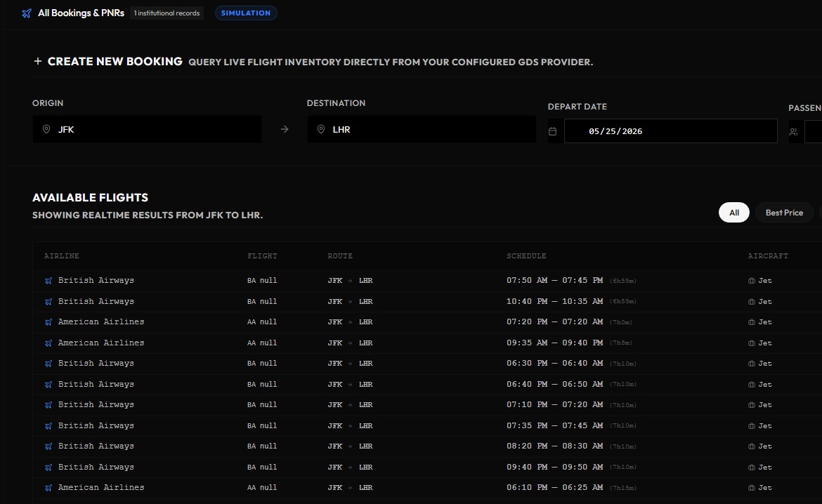Click airline icon of 09:35 AM American Airlines flight
This screenshot has height=504, width=822.
point(48,343)
